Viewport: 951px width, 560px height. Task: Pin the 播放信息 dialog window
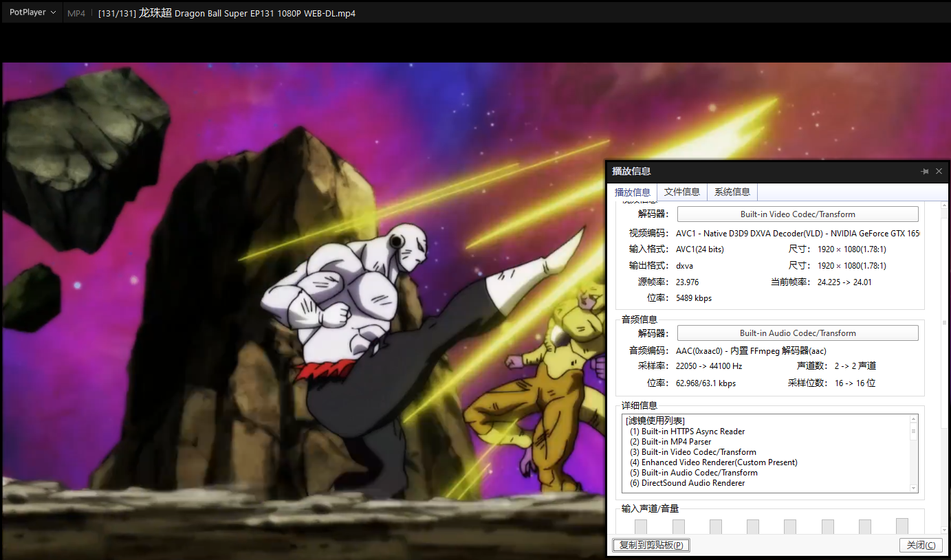[925, 172]
